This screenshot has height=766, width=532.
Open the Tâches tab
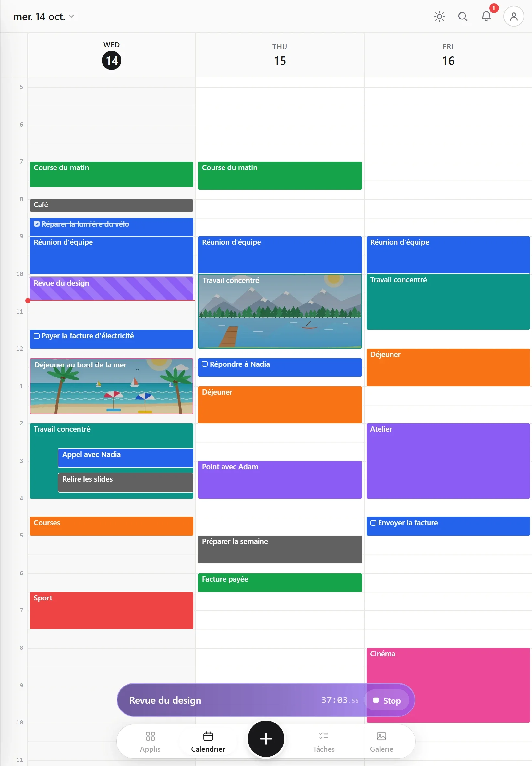[324, 742]
